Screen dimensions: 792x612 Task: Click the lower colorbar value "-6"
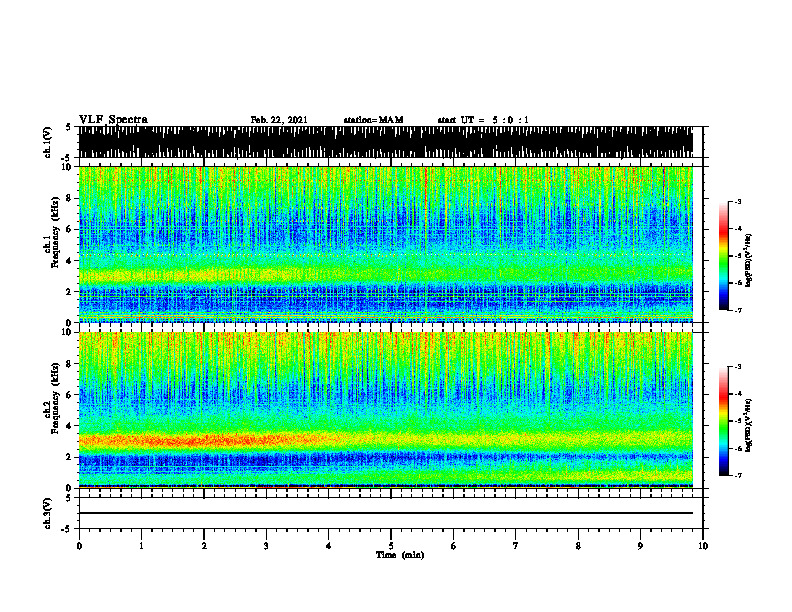pyautogui.click(x=738, y=448)
